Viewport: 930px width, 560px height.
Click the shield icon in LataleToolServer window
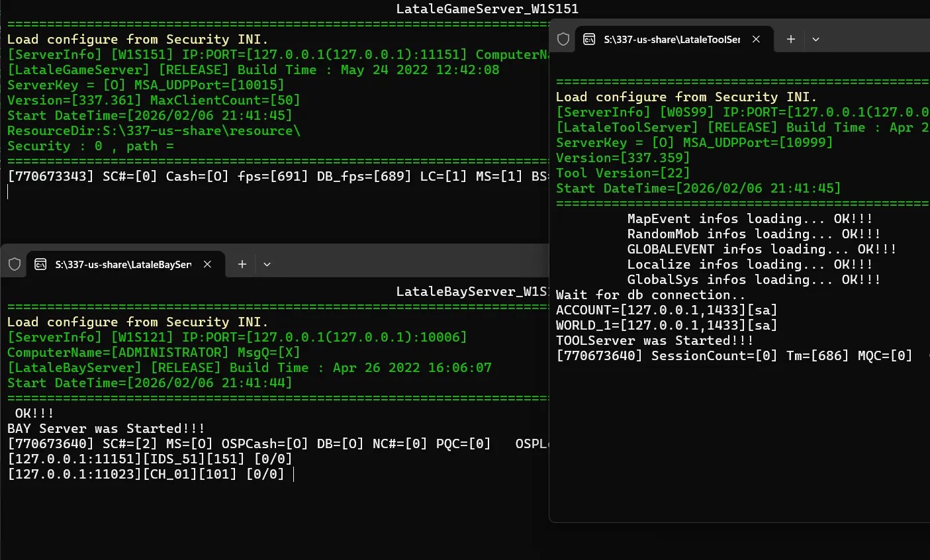click(563, 39)
